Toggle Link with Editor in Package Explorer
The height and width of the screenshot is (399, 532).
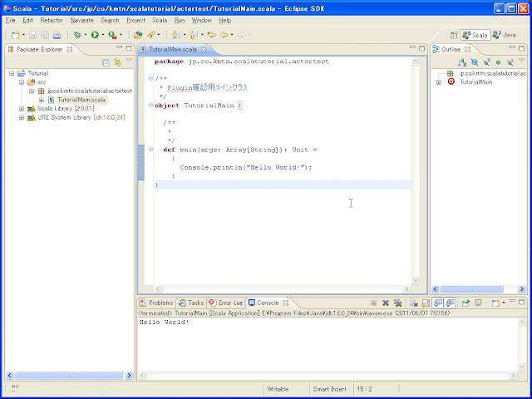pos(117,62)
